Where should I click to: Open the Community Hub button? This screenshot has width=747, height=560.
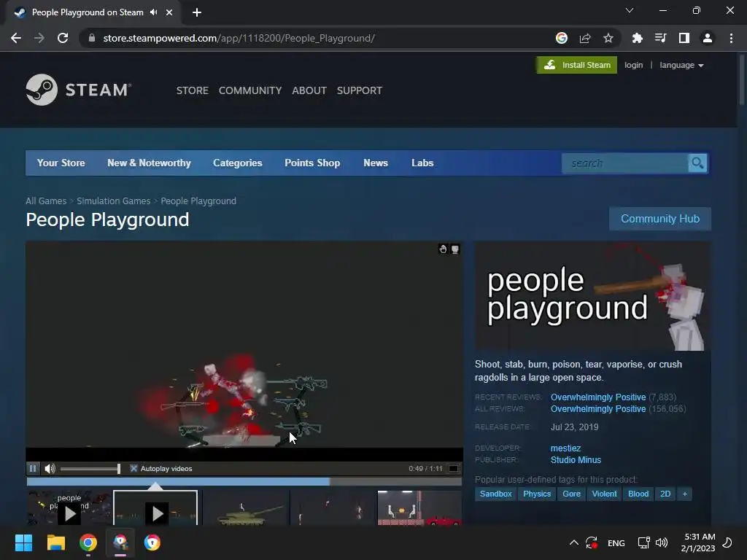(x=660, y=219)
